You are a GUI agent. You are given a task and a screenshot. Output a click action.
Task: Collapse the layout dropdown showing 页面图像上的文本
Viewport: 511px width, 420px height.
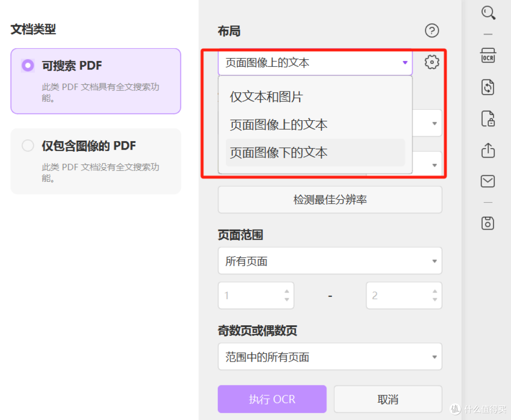click(315, 63)
